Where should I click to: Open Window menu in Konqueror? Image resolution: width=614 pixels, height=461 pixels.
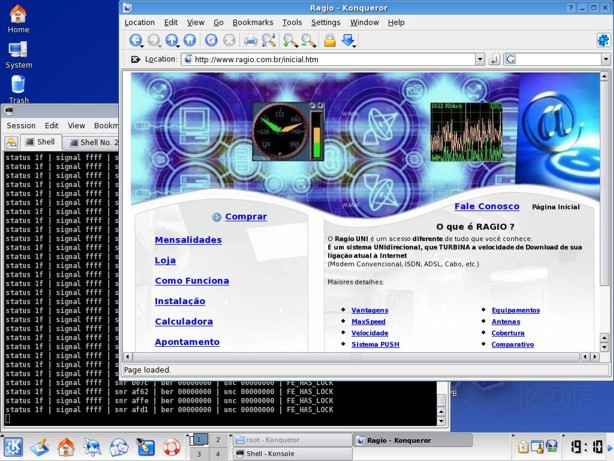point(364,22)
